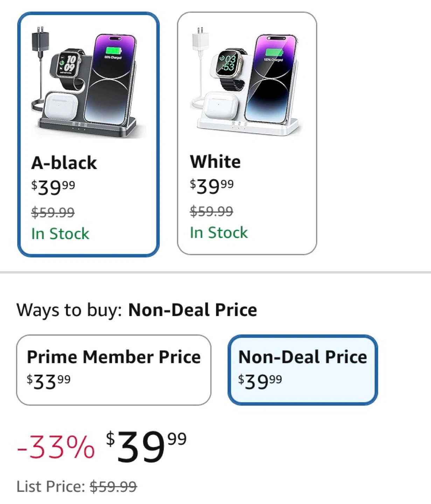Click the White variant name label
431x504 pixels.
(215, 162)
